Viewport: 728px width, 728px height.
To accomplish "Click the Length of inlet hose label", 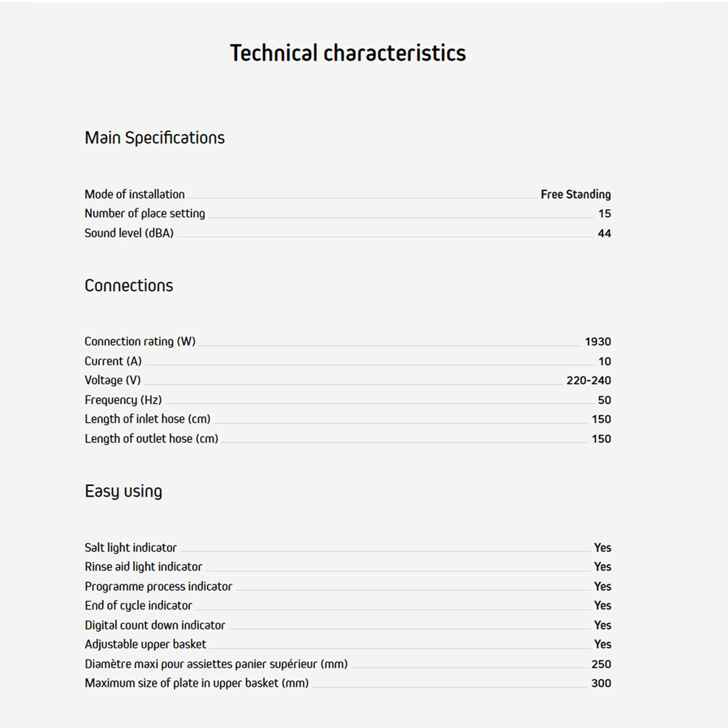I will (147, 419).
